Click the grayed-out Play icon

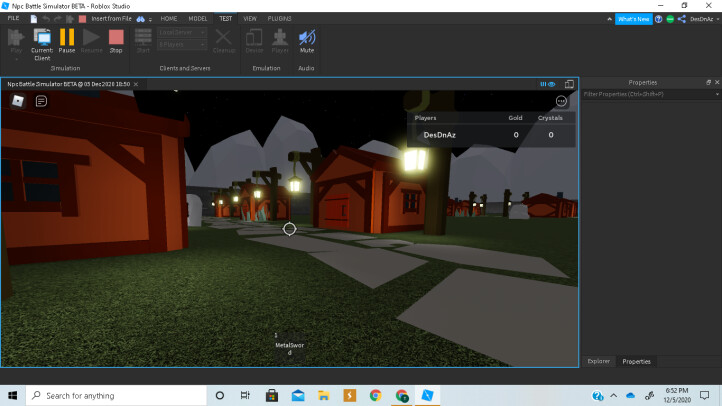click(x=16, y=38)
